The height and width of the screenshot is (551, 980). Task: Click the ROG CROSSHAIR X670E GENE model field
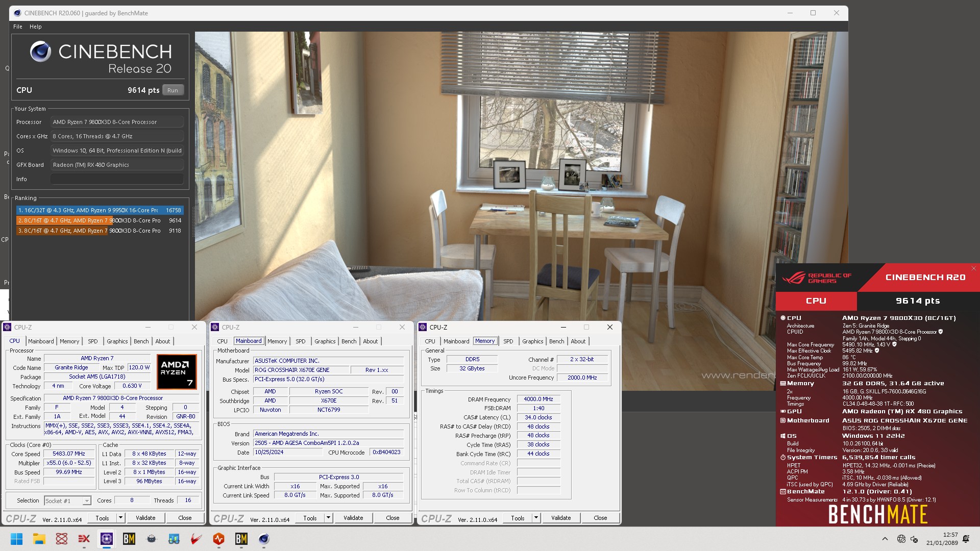301,370
